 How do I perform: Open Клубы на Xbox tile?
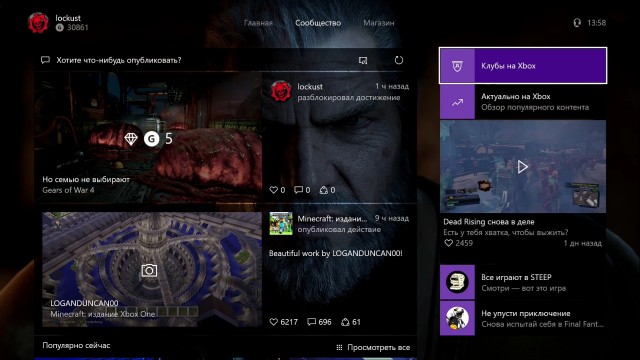pos(523,66)
